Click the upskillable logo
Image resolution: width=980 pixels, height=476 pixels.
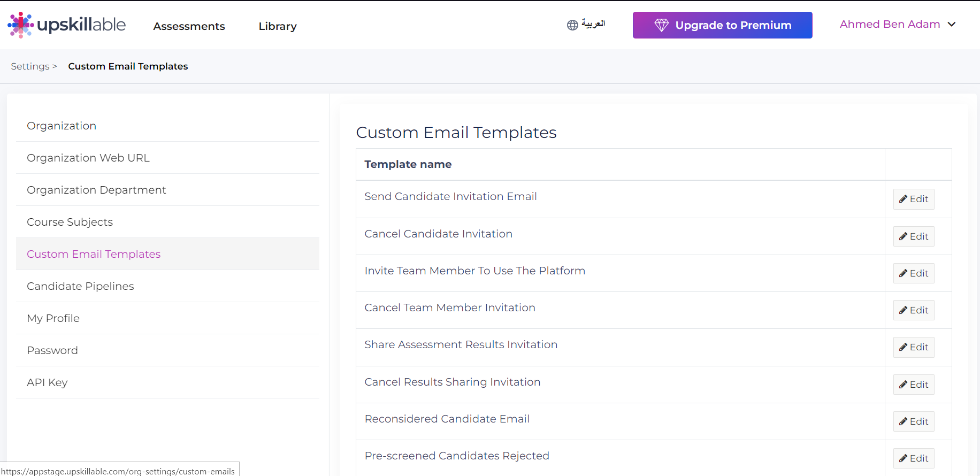[66, 25]
